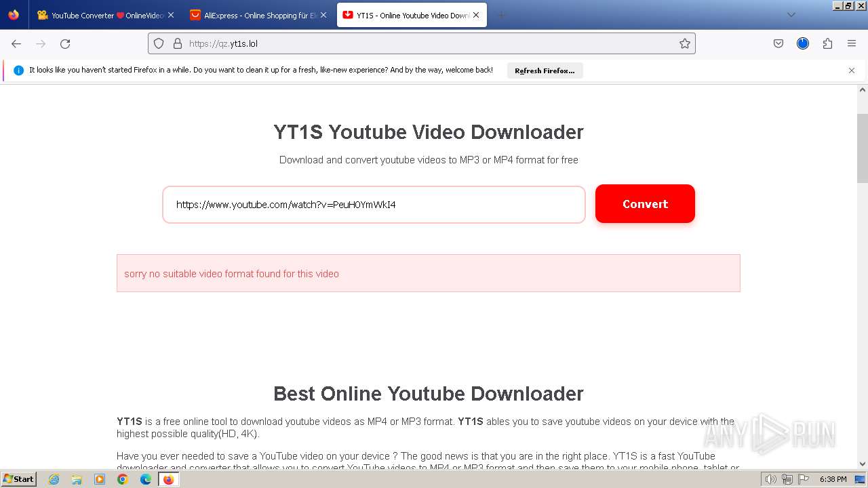868x488 pixels.
Task: Click the volume speaker tray icon
Action: 772,479
